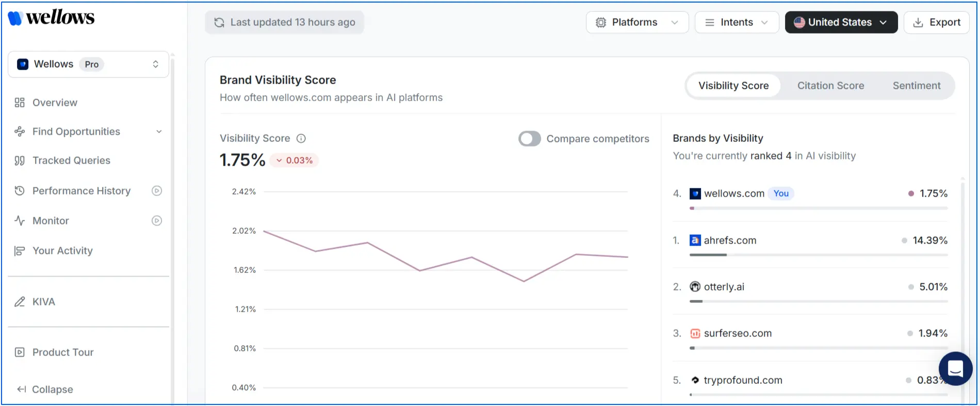Switch to the Citation Score tab
This screenshot has width=980, height=406.
830,86
